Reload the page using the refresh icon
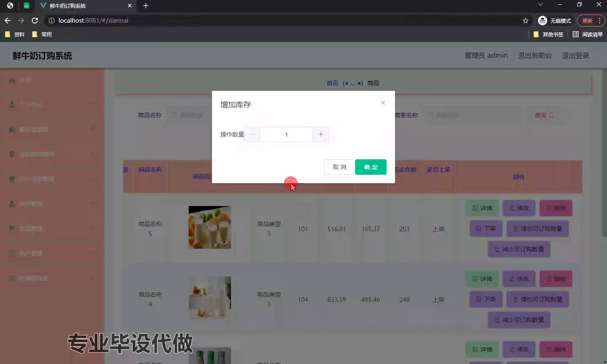607x364 pixels. point(35,21)
